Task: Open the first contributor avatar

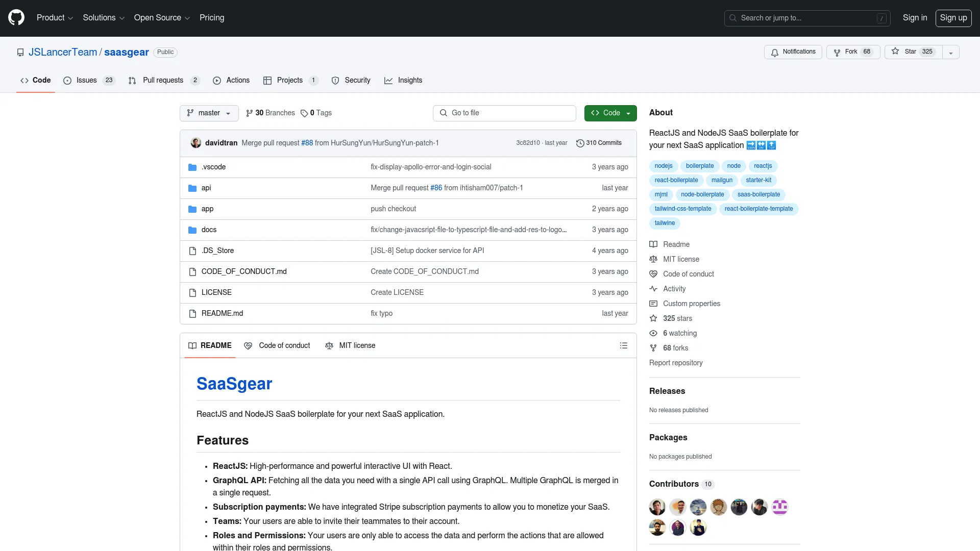Action: pyautogui.click(x=657, y=507)
